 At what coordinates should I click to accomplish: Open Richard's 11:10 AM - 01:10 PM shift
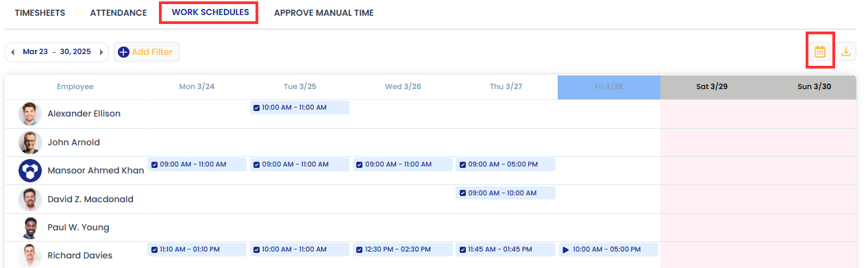pos(197,249)
